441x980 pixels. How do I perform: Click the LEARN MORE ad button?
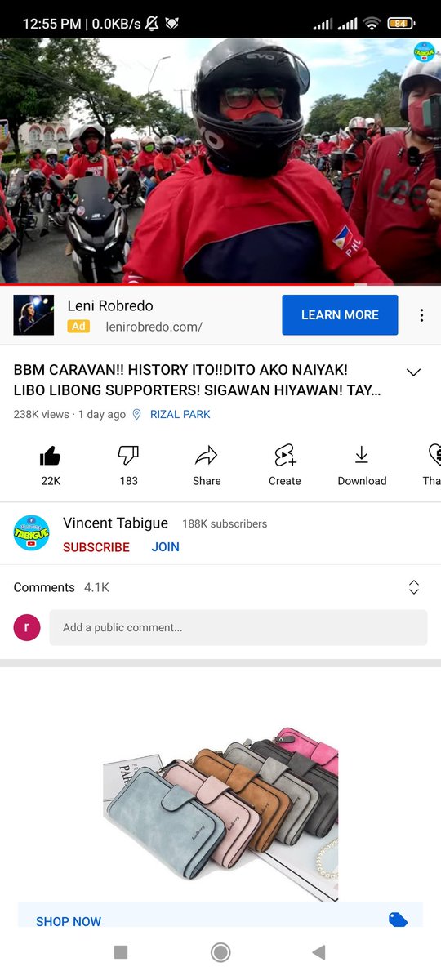[340, 315]
